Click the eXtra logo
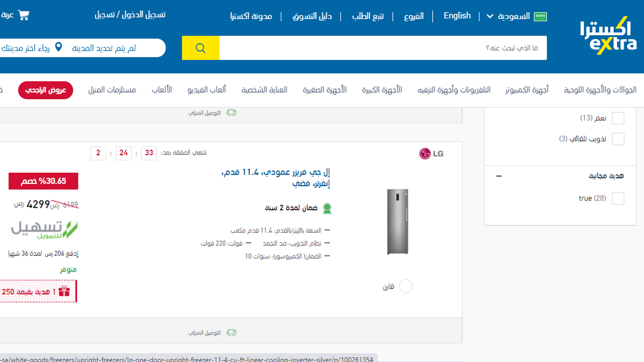 pyautogui.click(x=608, y=36)
